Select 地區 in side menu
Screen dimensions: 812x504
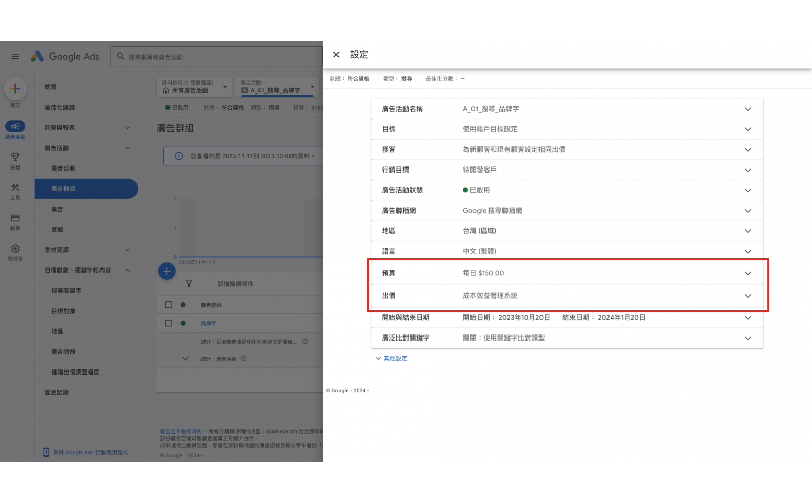(57, 331)
